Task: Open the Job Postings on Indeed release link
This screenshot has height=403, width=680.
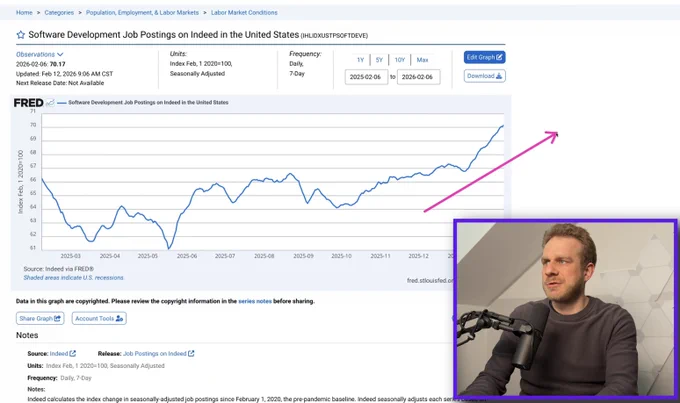Action: point(158,354)
